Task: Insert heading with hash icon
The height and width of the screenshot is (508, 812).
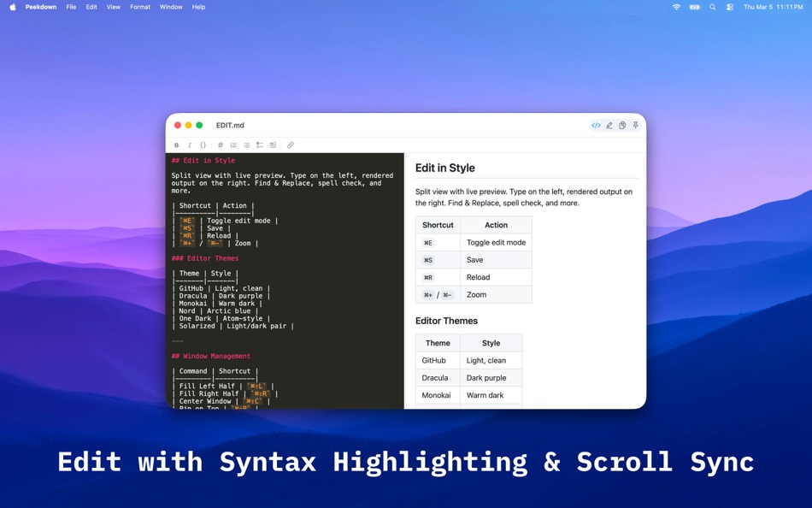Action: click(220, 145)
